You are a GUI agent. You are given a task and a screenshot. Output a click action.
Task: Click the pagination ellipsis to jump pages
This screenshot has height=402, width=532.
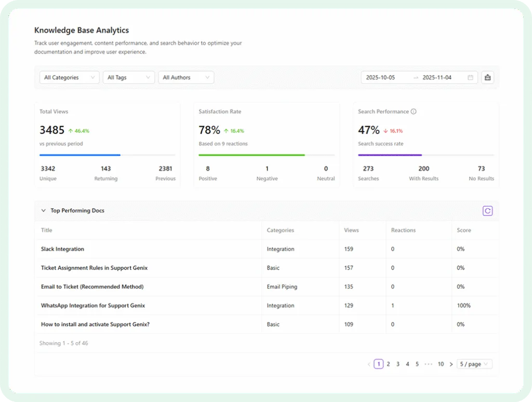pos(429,364)
